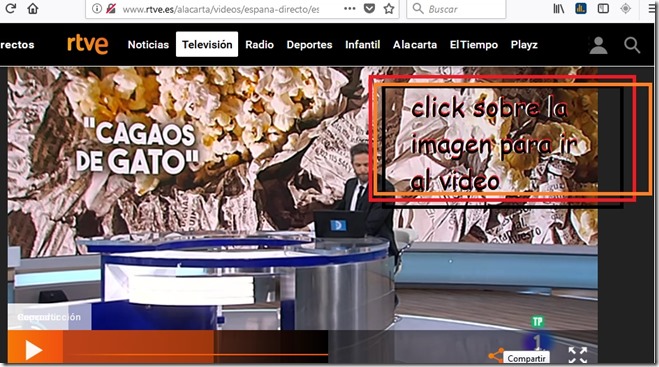Open the rtve user account icon
This screenshot has width=659, height=367.
(x=598, y=45)
